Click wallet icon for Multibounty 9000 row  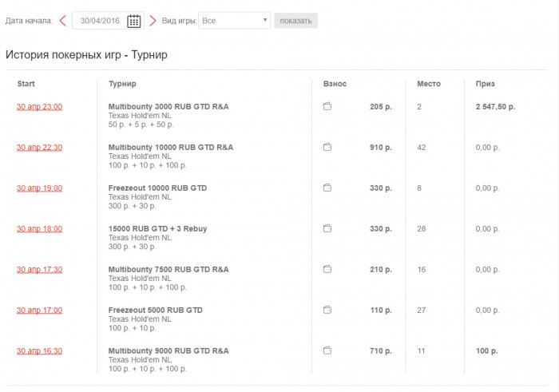coord(327,350)
